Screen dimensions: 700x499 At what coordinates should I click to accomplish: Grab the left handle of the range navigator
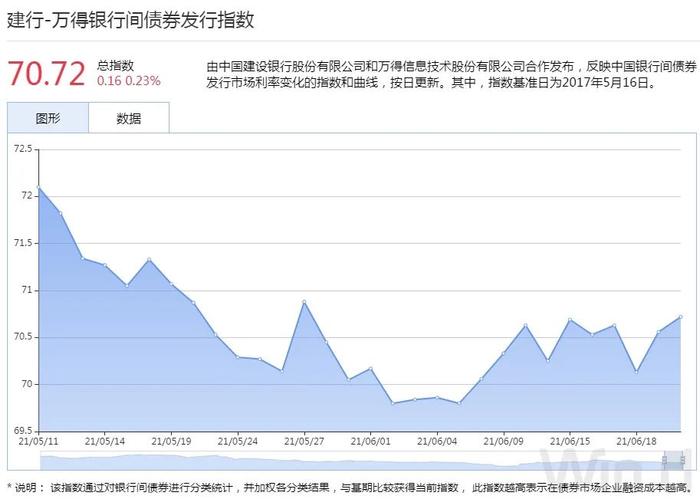(665, 460)
